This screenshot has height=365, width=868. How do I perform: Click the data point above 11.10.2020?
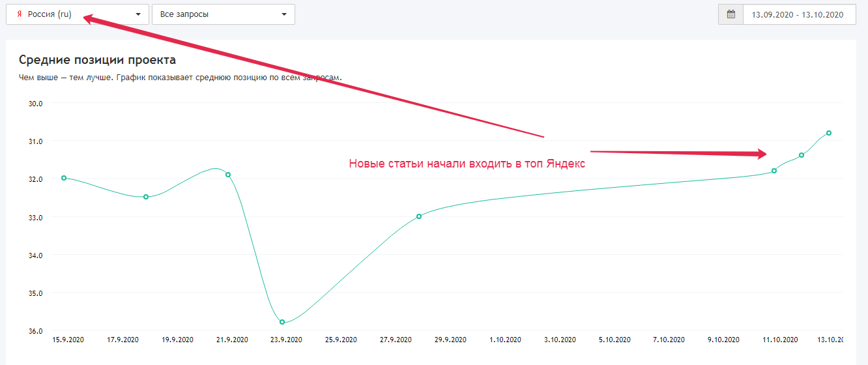(774, 171)
